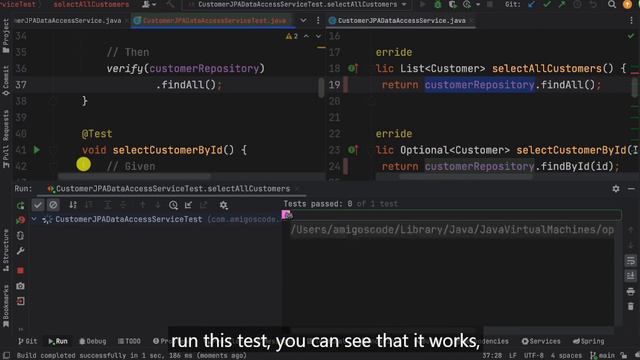Click Git Update Project blue arrow
The image size is (640, 360).
531,4
